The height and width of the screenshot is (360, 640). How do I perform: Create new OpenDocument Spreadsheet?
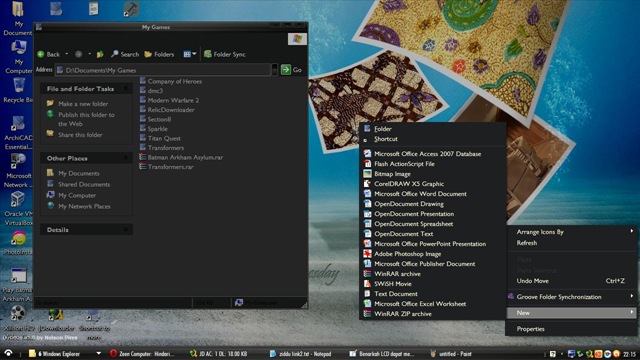tap(433, 224)
